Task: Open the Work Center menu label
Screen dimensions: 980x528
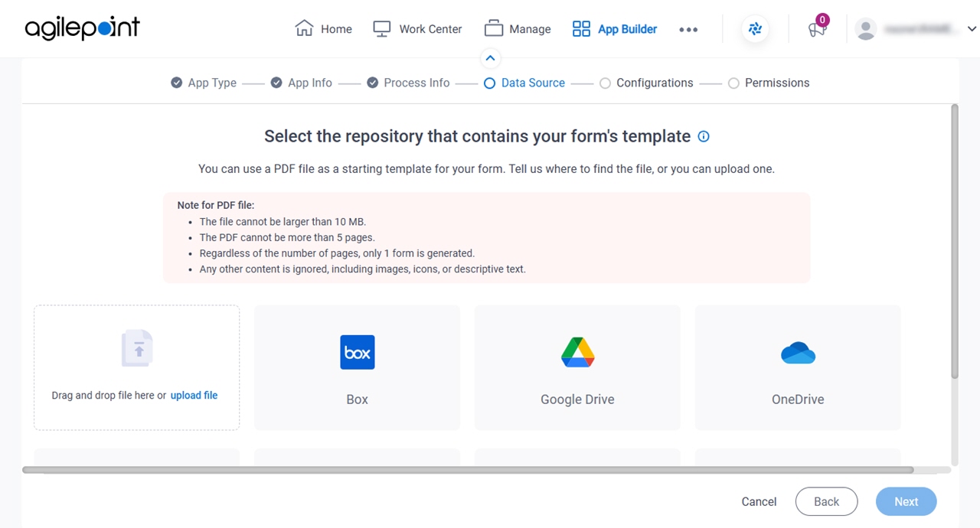Action: [430, 29]
